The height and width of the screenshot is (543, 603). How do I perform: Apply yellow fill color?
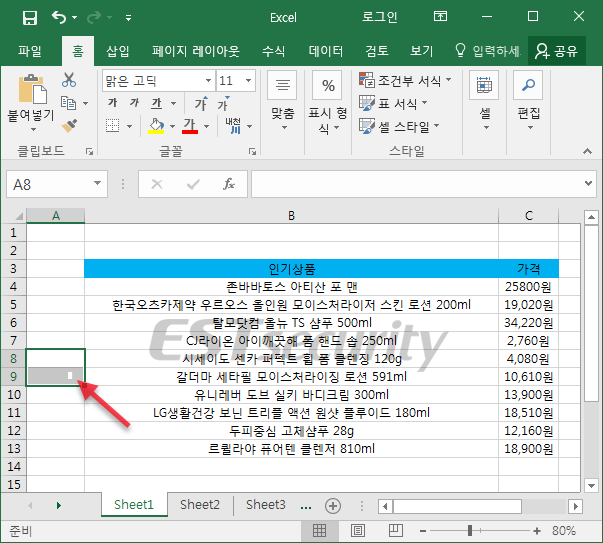tap(156, 126)
